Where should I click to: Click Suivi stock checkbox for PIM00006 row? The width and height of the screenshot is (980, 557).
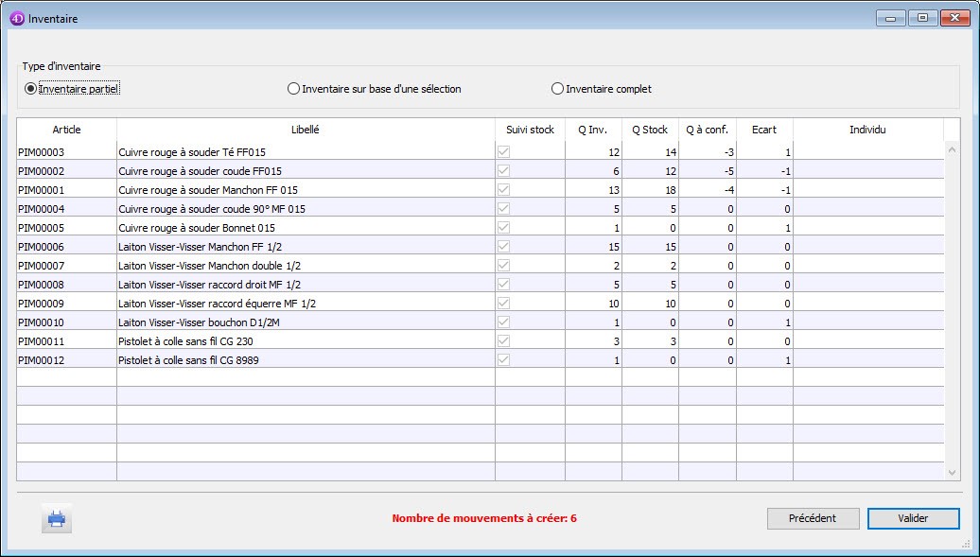click(503, 246)
